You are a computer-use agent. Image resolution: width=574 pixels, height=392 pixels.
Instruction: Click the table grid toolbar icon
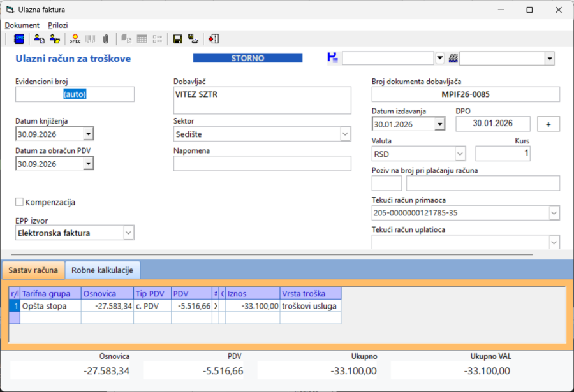click(x=142, y=39)
